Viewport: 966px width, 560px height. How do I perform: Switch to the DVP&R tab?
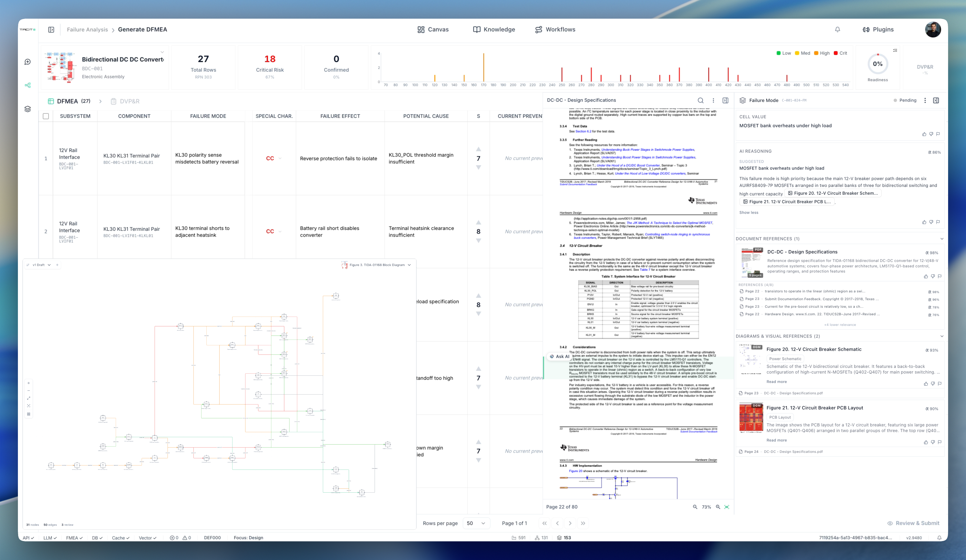pos(125,101)
